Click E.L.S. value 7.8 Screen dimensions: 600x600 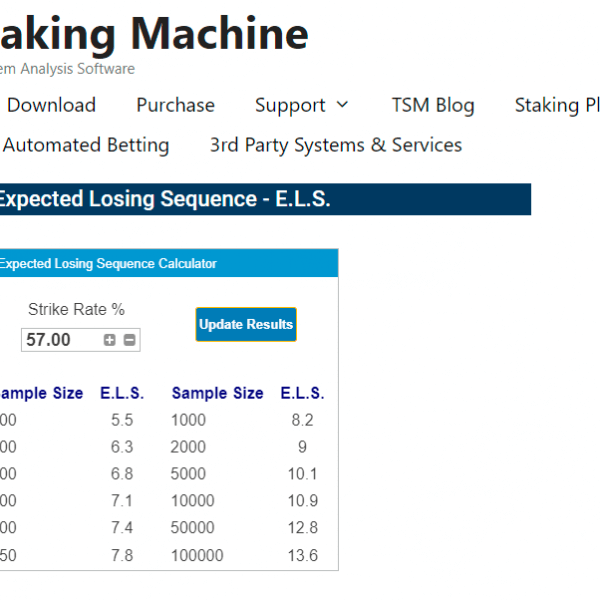tap(122, 555)
